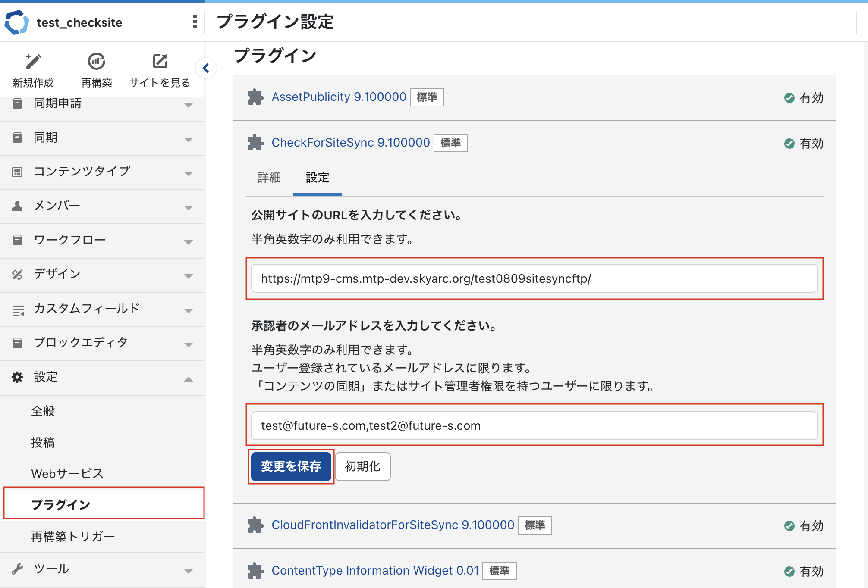Click the サイトを見る view site icon

(x=160, y=62)
